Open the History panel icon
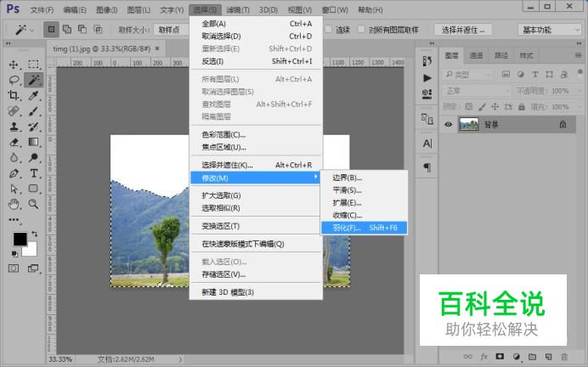Viewport: 588px width, 367px height. click(427, 60)
